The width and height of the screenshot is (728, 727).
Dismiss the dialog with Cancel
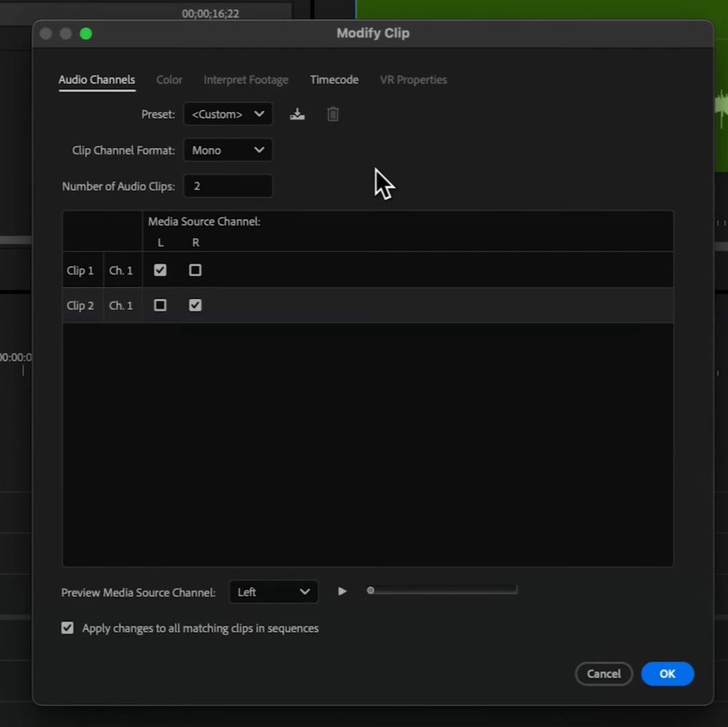pos(604,674)
